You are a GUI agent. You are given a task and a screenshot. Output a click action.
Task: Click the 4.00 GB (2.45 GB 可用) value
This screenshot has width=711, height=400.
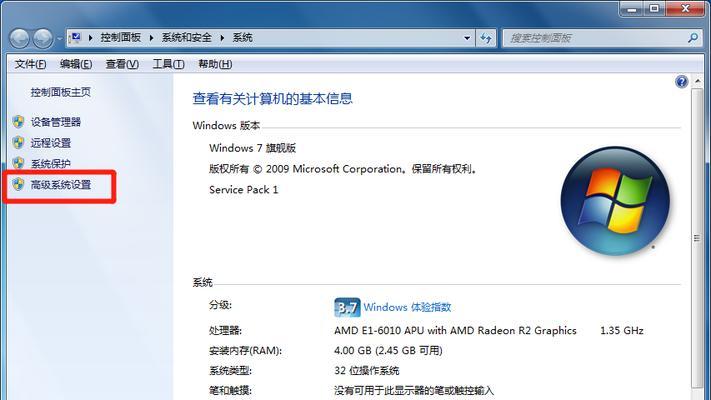388,351
